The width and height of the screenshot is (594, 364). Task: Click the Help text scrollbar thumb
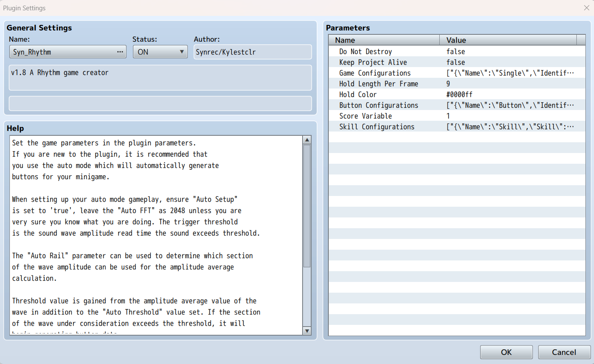click(x=307, y=206)
